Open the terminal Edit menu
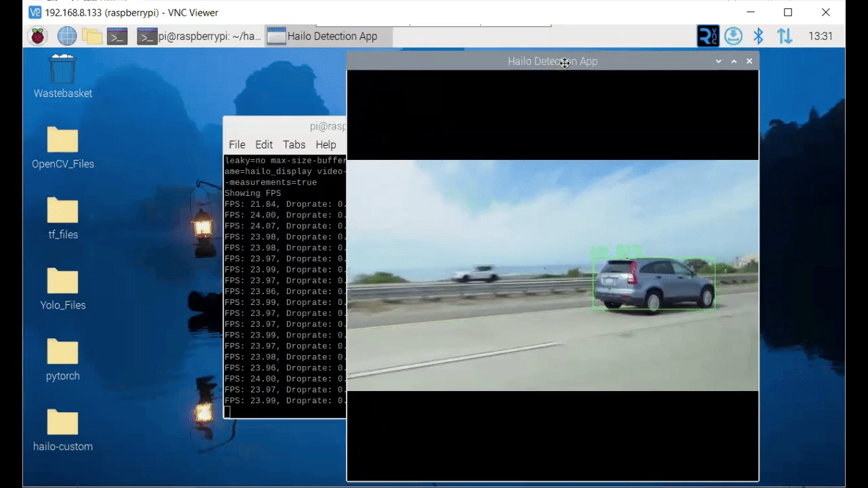This screenshot has height=488, width=868. tap(264, 144)
